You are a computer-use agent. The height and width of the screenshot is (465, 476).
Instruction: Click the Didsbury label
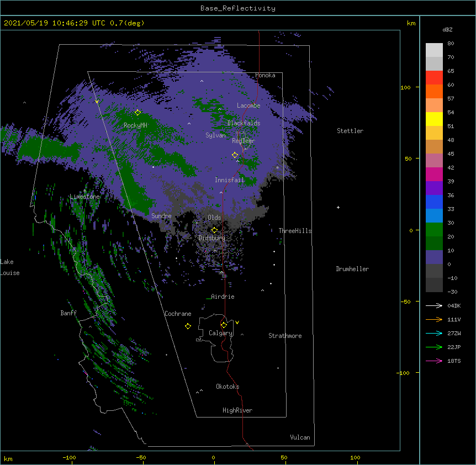[x=212, y=238]
